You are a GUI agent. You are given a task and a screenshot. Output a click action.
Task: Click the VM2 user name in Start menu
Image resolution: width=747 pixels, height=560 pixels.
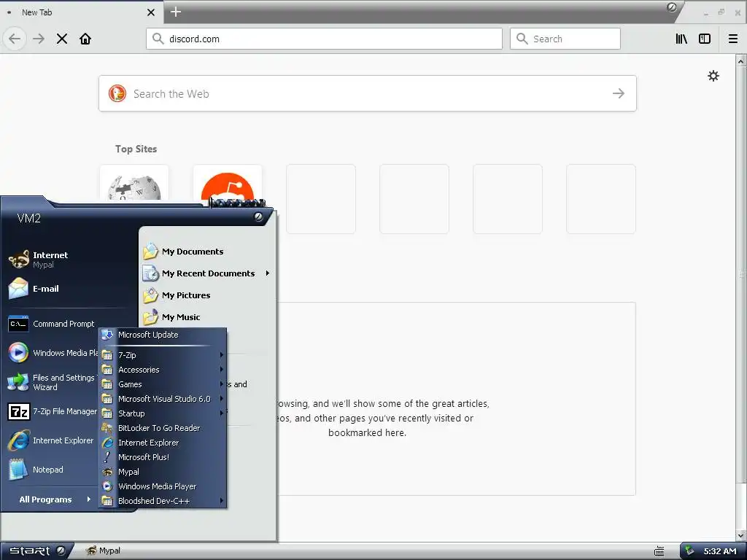tap(29, 219)
